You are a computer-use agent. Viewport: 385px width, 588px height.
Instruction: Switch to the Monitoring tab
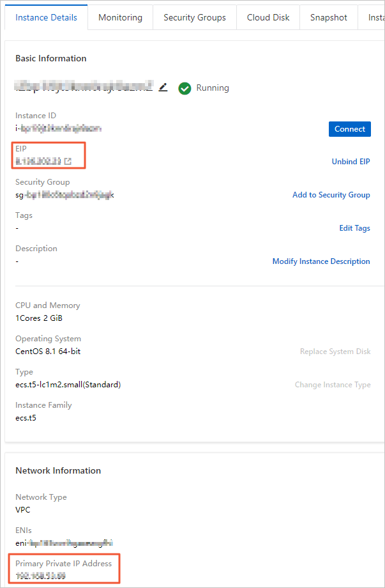[120, 17]
